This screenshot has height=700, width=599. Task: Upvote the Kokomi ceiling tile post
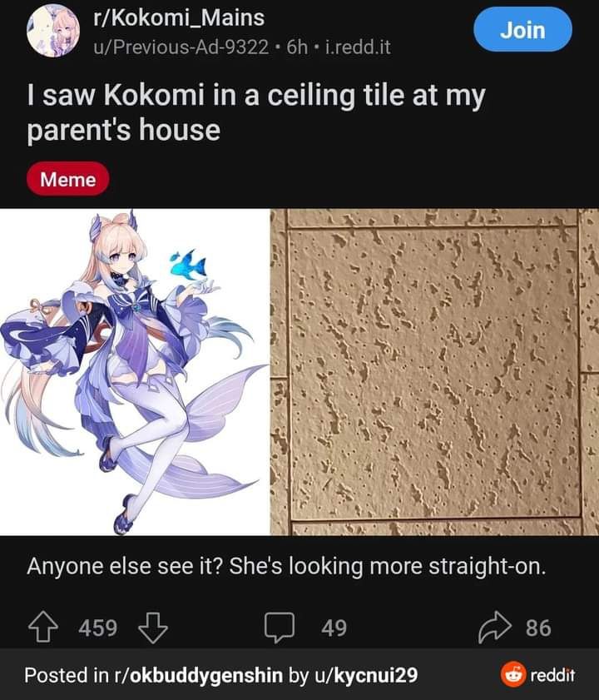click(x=43, y=628)
